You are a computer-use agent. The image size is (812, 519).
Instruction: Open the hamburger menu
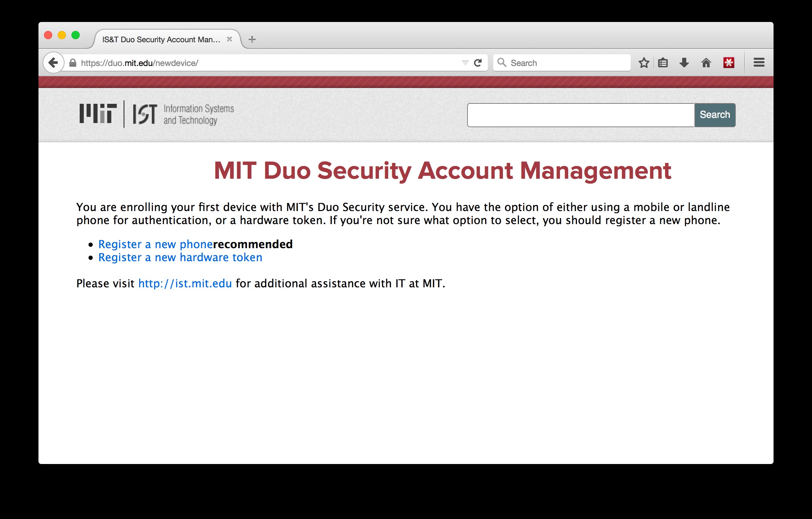pyautogui.click(x=759, y=63)
